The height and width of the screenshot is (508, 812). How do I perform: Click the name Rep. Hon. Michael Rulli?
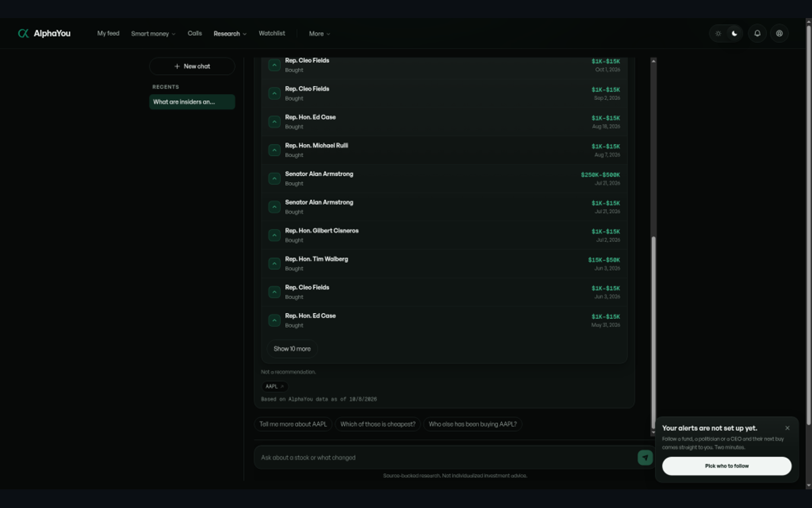click(316, 146)
